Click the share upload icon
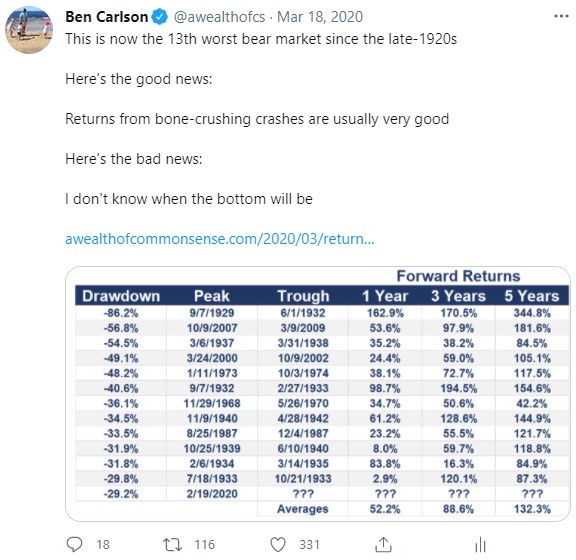This screenshot has width=576, height=560. coord(383,544)
